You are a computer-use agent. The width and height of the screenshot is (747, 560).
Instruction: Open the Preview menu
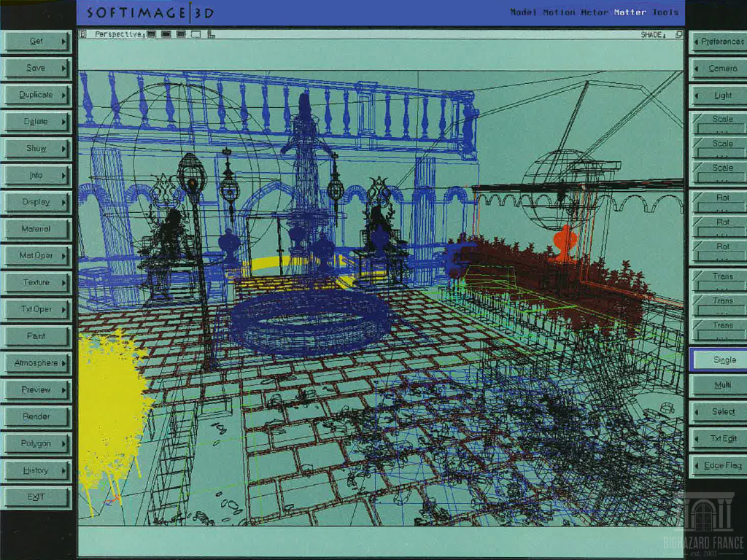tap(36, 389)
